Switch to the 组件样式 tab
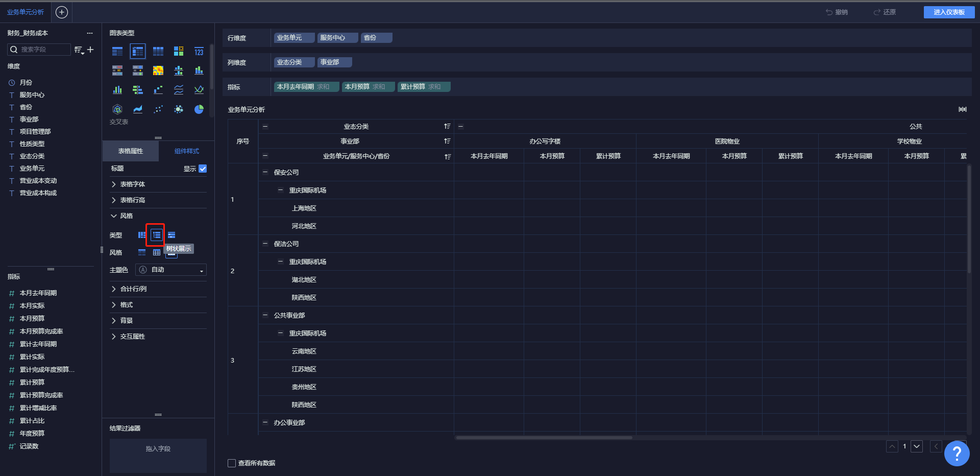 187,151
